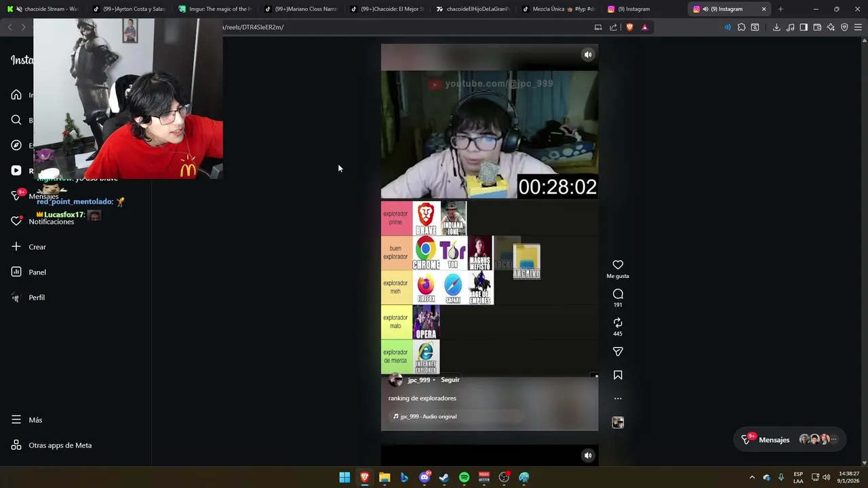Click the page search toolbar icon
The height and width of the screenshot is (488, 868).
click(755, 27)
